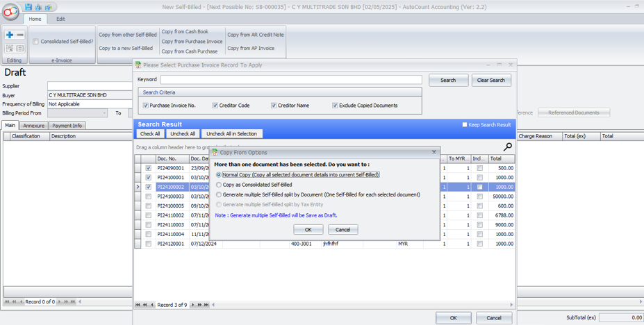This screenshot has height=325, width=644.
Task: Click the AutoCount application logo button
Action: click(x=10, y=12)
